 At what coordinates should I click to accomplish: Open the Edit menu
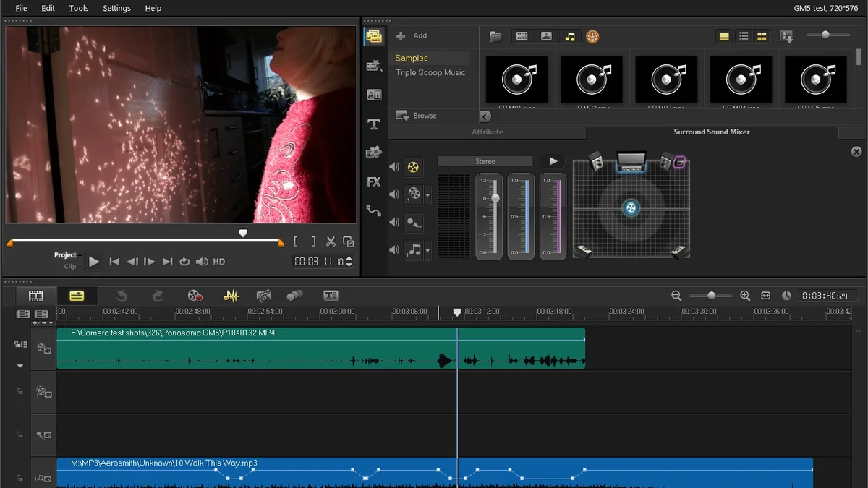48,8
